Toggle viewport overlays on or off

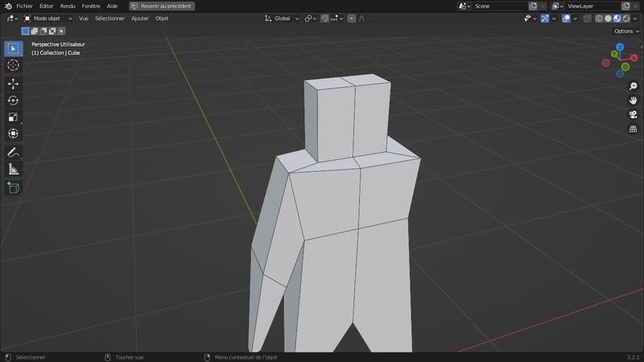[x=567, y=18]
